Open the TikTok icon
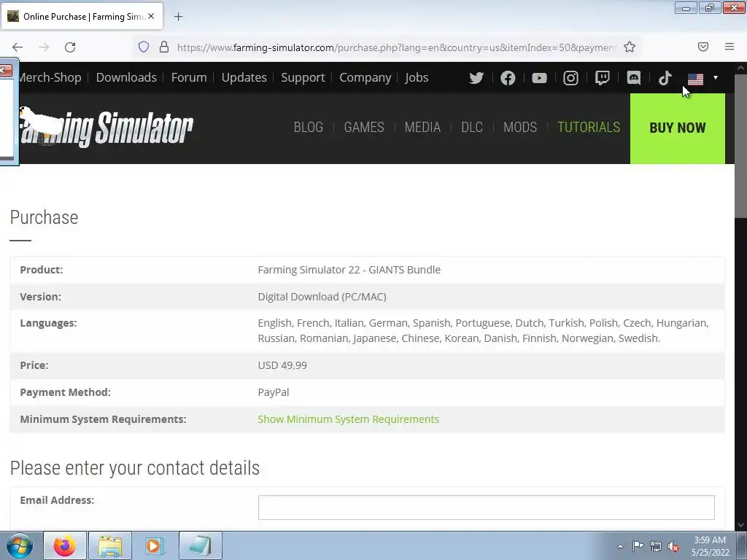The height and width of the screenshot is (560, 747). pyautogui.click(x=665, y=77)
